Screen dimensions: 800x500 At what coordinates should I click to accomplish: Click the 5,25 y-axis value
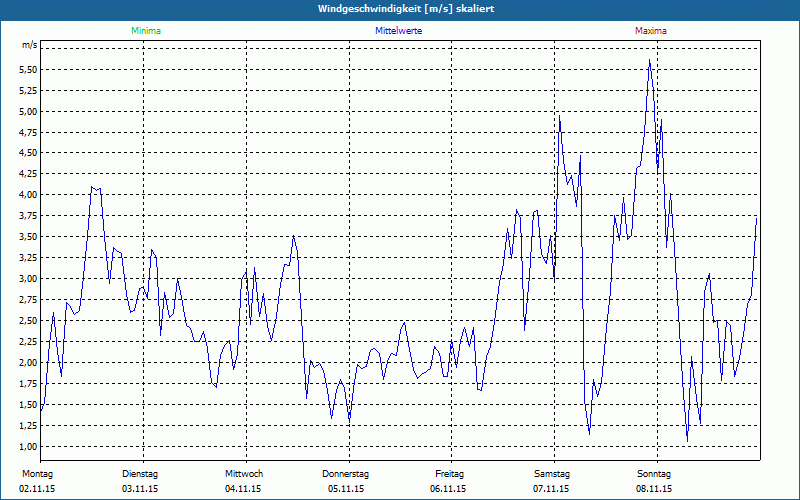click(x=29, y=90)
